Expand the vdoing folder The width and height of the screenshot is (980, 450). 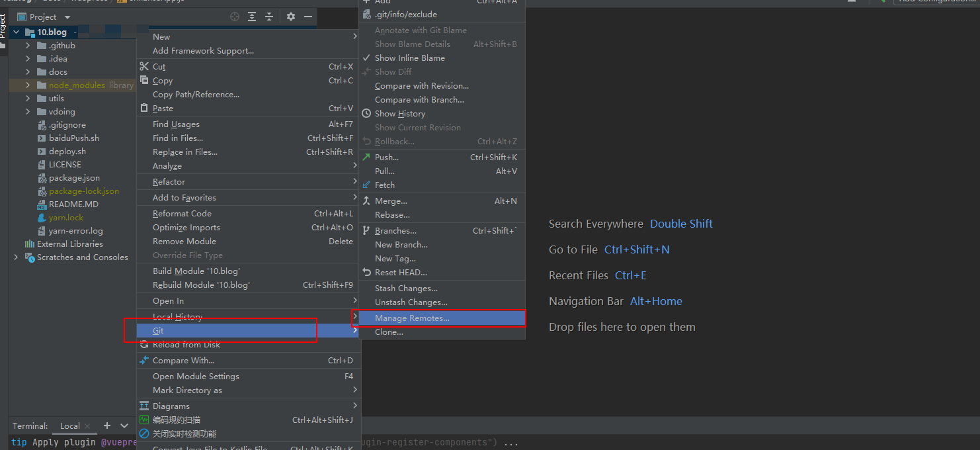pos(28,112)
